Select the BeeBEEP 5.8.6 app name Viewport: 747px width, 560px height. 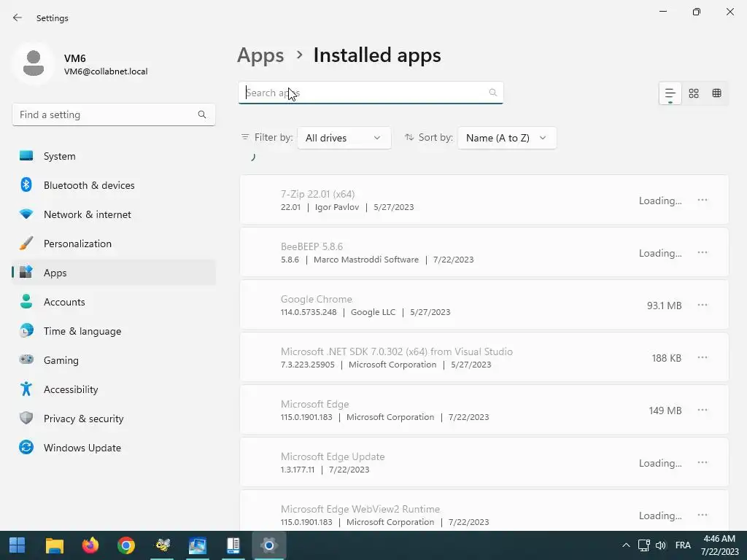tap(311, 246)
